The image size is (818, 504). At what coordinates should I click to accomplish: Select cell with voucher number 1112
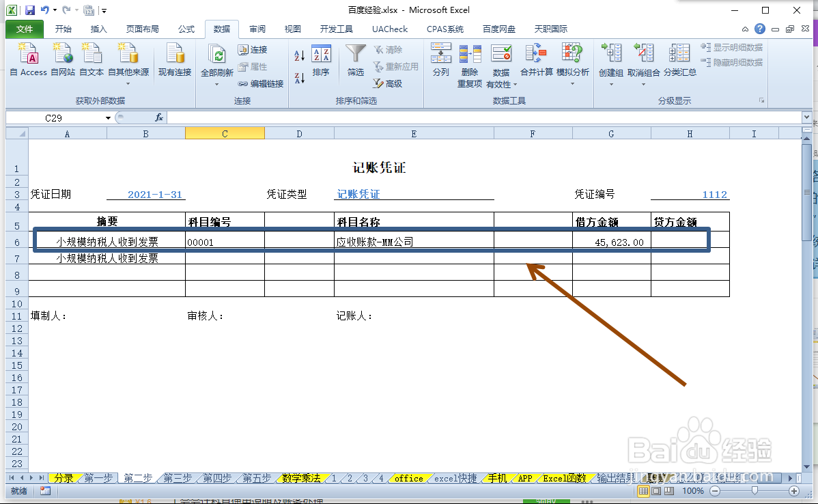[690, 195]
